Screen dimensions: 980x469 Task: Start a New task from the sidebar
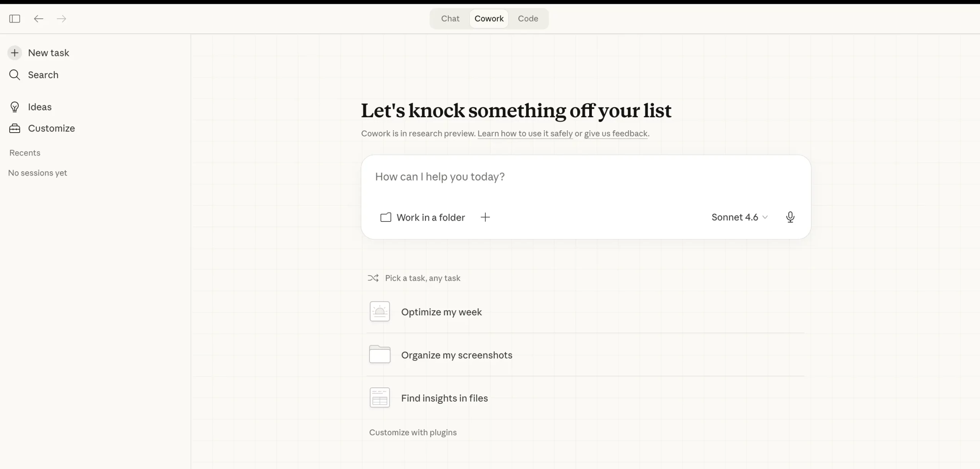click(49, 52)
